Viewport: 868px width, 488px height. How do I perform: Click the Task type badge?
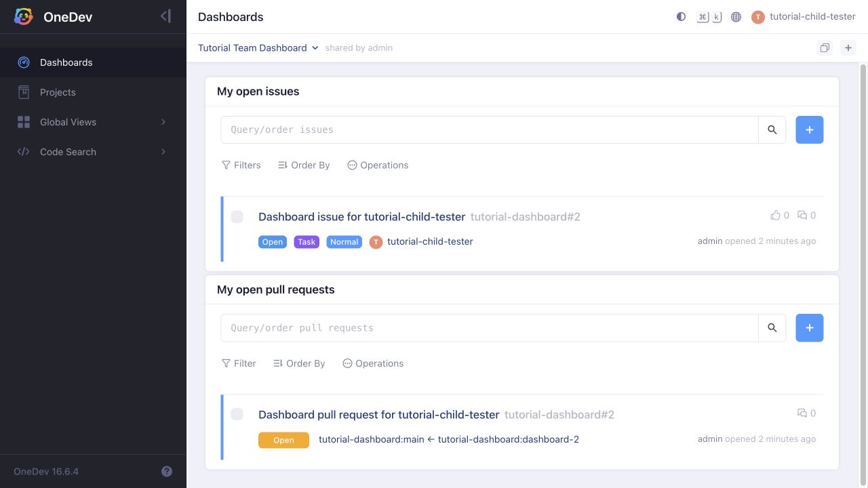pyautogui.click(x=307, y=242)
